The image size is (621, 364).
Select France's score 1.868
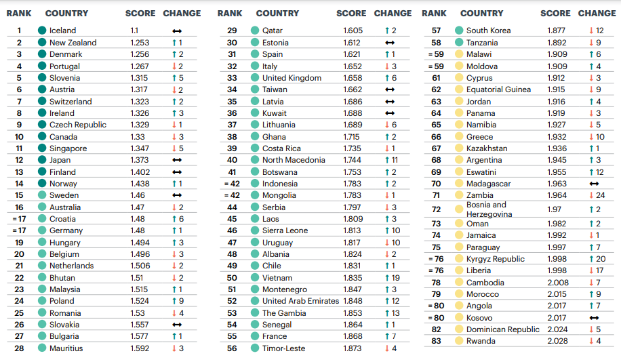coord(353,336)
